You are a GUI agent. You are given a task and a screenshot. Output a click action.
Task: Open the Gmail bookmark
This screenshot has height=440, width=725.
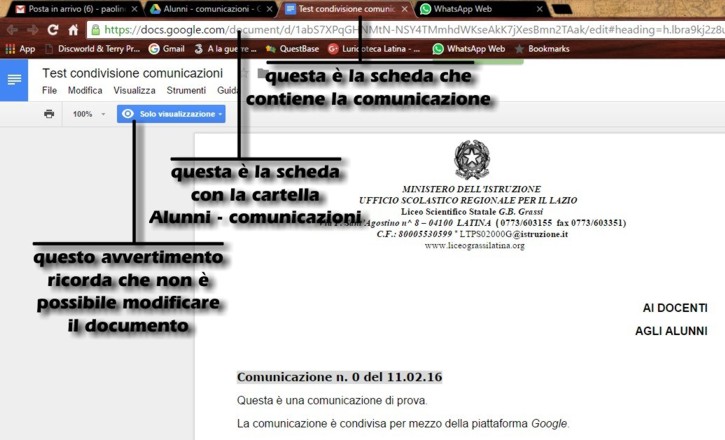click(167, 49)
